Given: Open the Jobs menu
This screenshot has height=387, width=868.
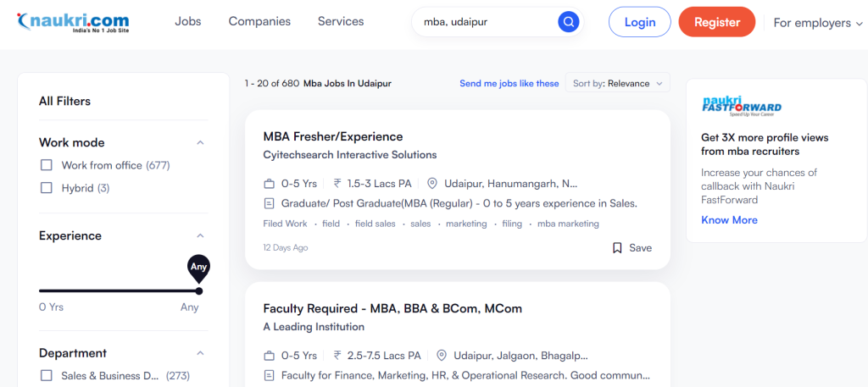Looking at the screenshot, I should (188, 21).
